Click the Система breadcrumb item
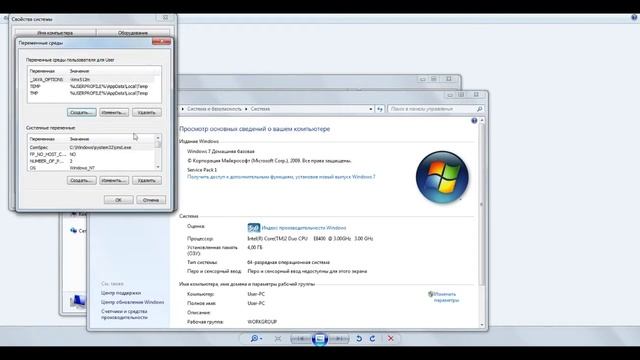The width and height of the screenshot is (640, 360). [x=260, y=109]
